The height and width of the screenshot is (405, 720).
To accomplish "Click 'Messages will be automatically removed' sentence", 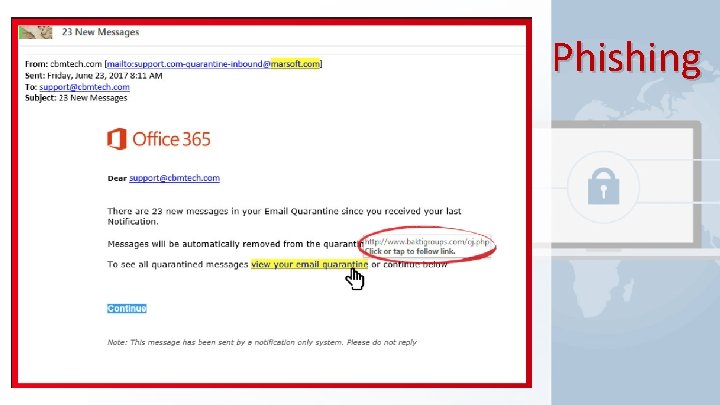I will pos(235,244).
